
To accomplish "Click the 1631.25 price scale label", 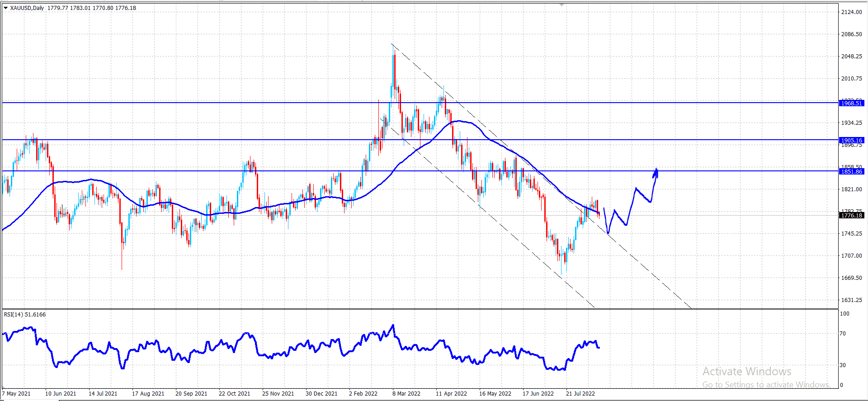I will [x=852, y=300].
